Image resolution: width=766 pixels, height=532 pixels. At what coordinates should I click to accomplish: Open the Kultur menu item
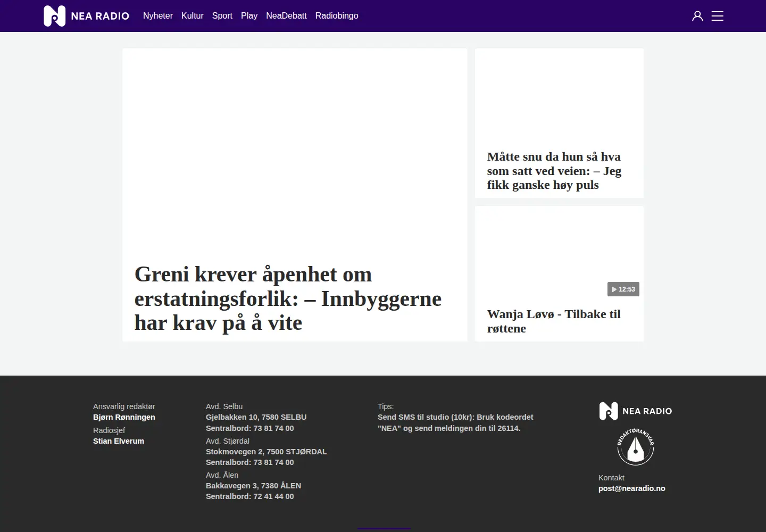[x=193, y=16]
